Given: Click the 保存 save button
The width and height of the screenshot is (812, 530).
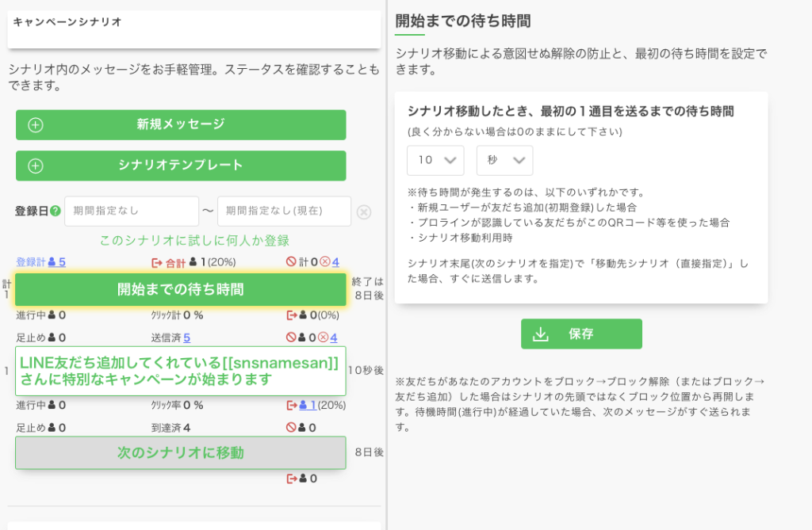Looking at the screenshot, I should pos(581,334).
